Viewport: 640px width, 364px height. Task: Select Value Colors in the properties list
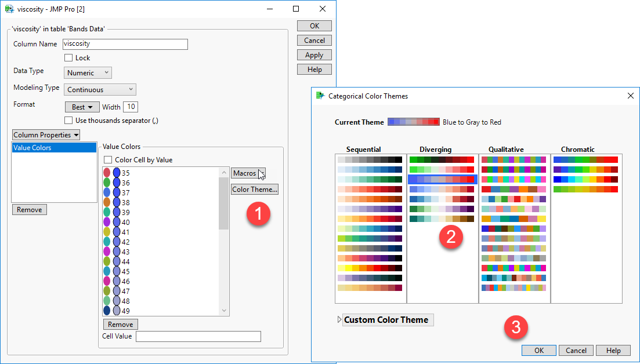pos(53,147)
